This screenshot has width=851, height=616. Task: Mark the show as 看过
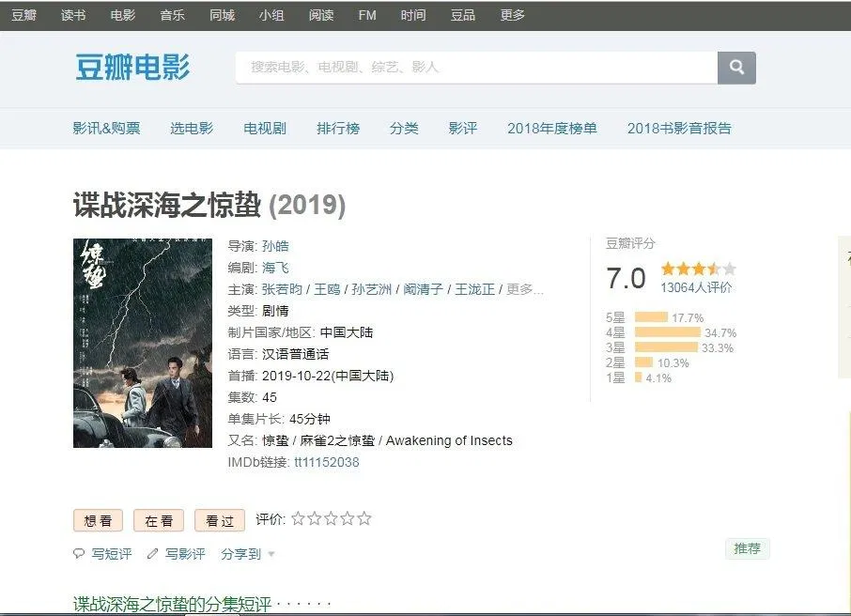coord(220,521)
